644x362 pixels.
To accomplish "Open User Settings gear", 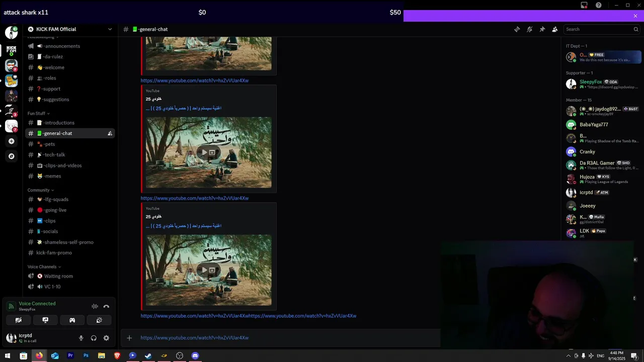I will coord(106,338).
